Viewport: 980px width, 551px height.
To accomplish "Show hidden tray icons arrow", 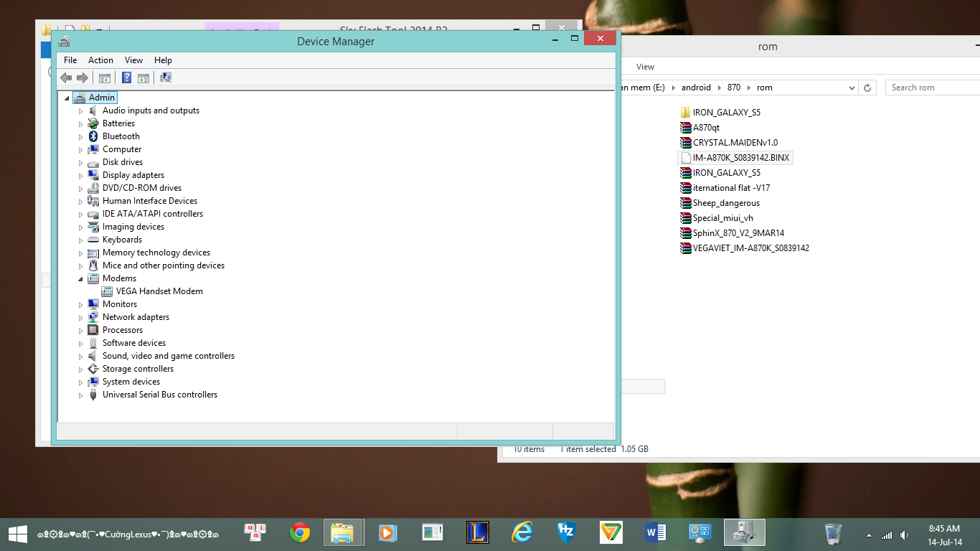I will coord(870,535).
